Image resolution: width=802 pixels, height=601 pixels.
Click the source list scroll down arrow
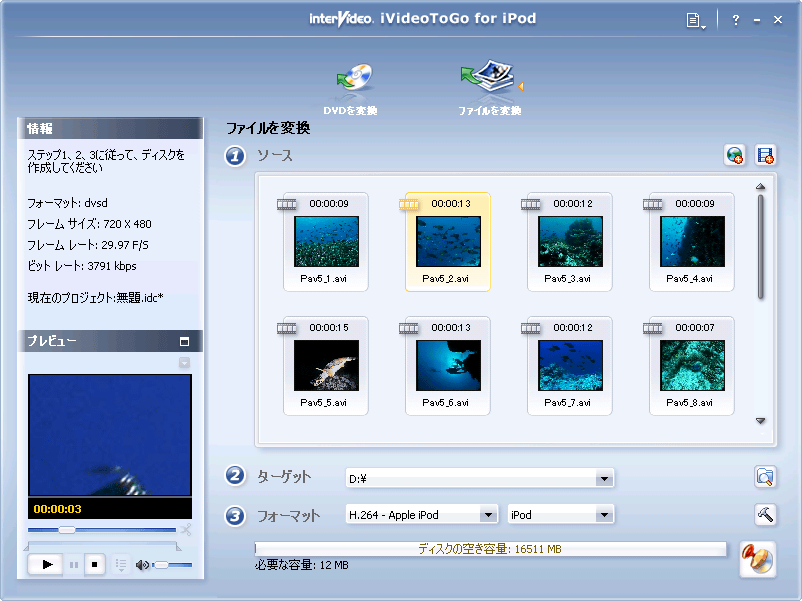(x=761, y=420)
